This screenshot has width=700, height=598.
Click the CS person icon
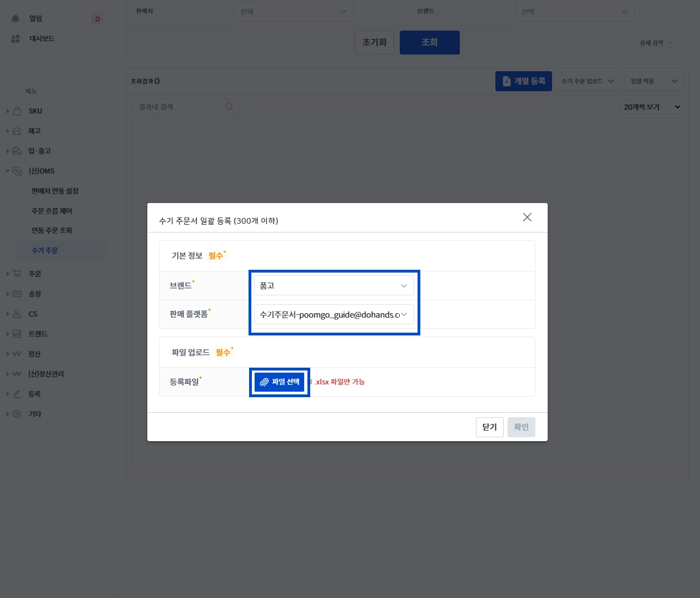tap(17, 314)
